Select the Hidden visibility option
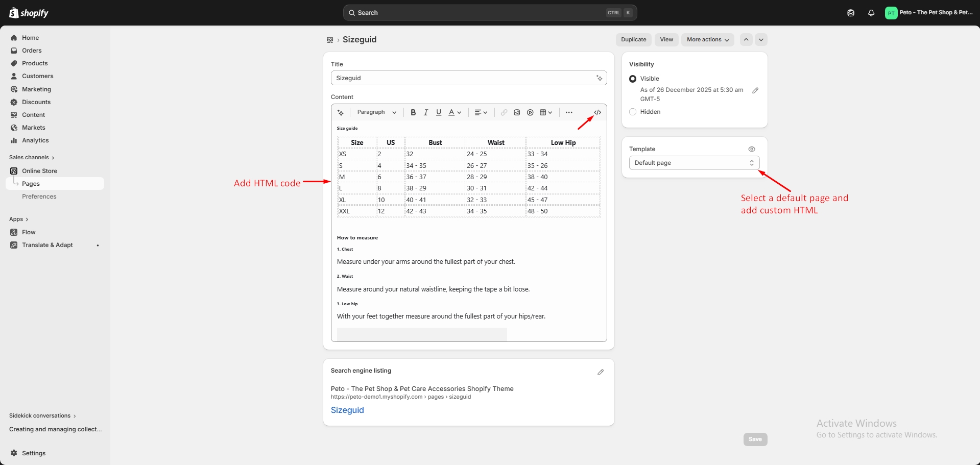Screen dimensions: 980x465 (x=633, y=112)
